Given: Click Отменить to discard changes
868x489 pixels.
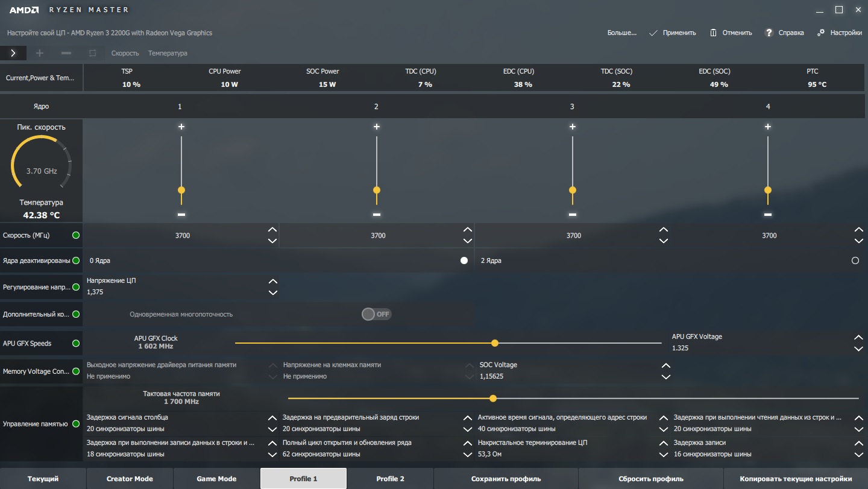Looking at the screenshot, I should point(731,33).
